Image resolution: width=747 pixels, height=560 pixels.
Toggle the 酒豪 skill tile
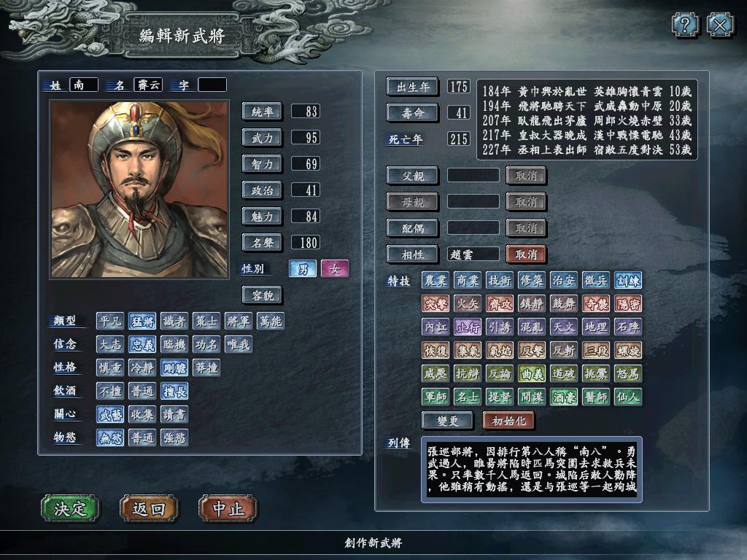(564, 397)
